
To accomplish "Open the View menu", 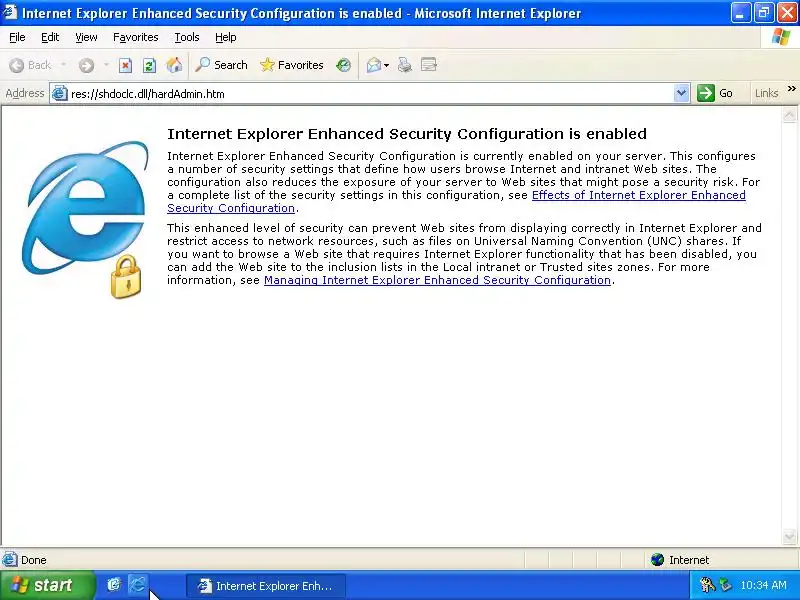I will tap(86, 37).
